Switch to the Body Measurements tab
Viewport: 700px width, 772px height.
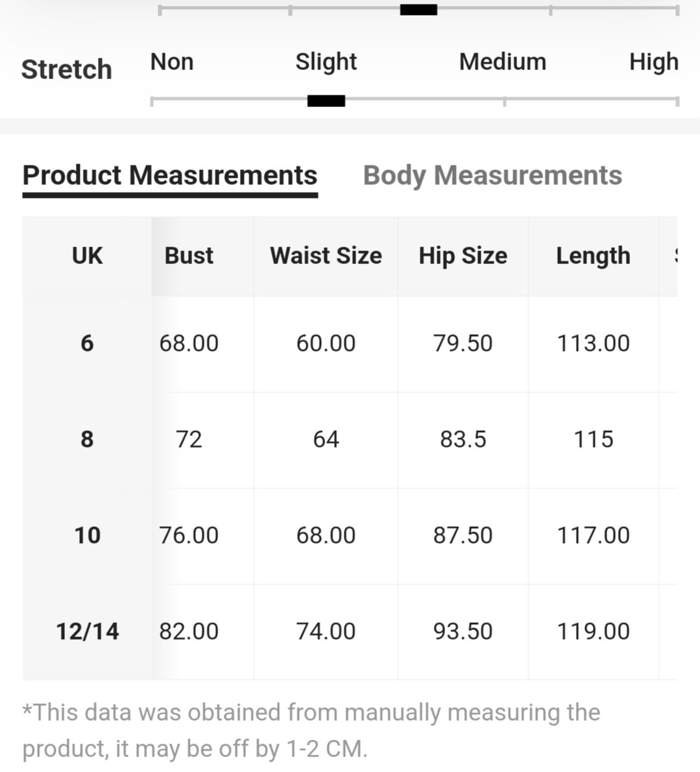pos(492,176)
